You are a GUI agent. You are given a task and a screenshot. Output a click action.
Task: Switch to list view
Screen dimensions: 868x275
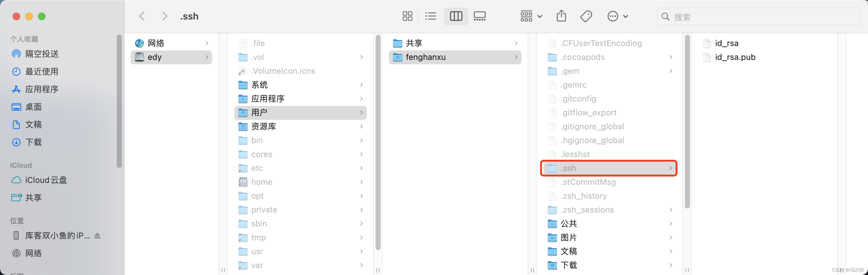(x=431, y=16)
